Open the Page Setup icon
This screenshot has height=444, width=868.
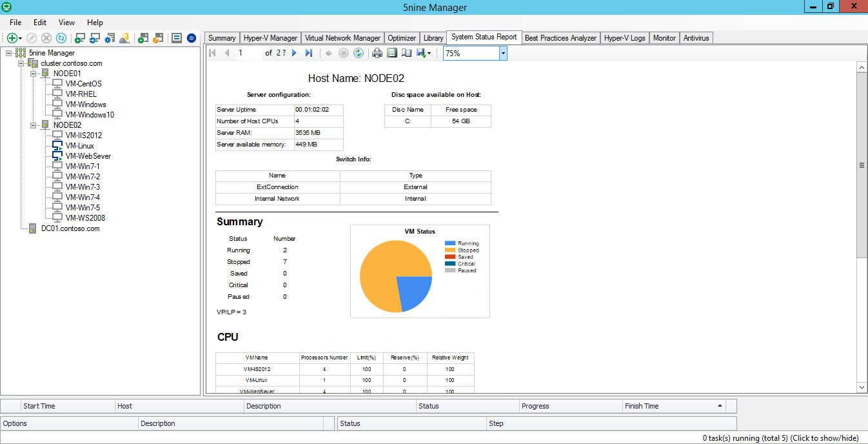coord(406,53)
